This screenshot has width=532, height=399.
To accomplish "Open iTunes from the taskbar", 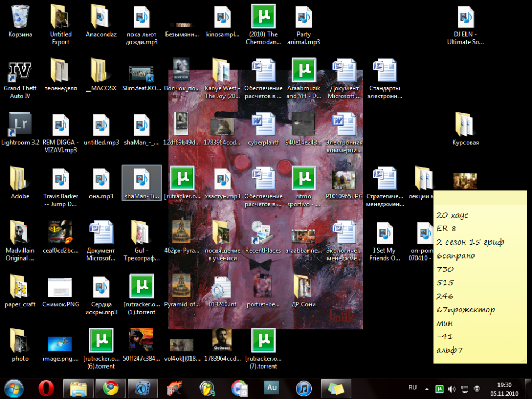I will coord(304,389).
